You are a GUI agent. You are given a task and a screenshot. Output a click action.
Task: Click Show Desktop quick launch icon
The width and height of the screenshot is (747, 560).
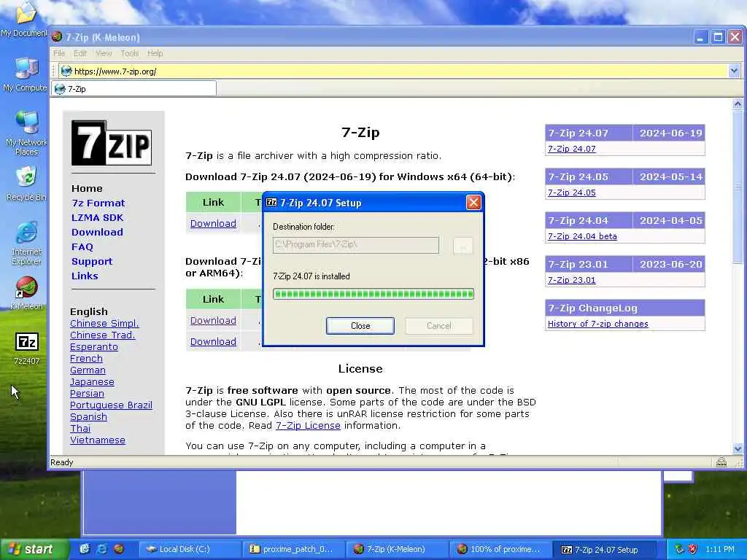[85, 549]
